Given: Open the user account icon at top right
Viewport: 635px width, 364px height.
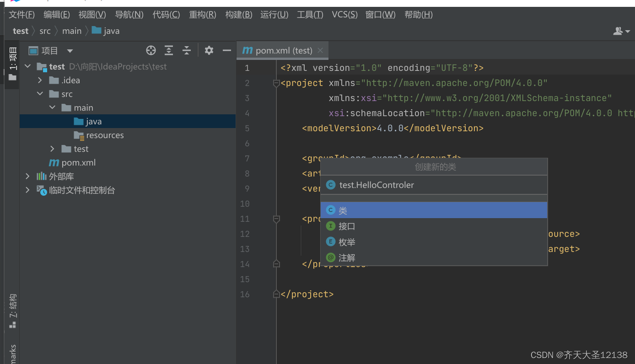Looking at the screenshot, I should click(x=621, y=31).
